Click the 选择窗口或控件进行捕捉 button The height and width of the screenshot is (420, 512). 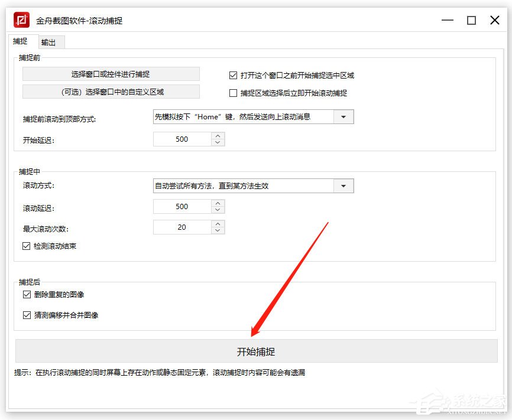[x=111, y=73]
